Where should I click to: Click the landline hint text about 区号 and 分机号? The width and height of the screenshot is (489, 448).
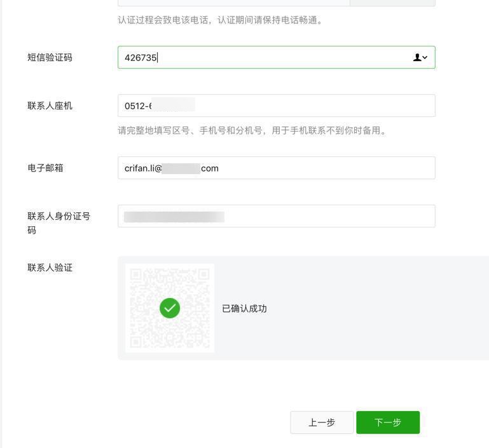pyautogui.click(x=252, y=130)
